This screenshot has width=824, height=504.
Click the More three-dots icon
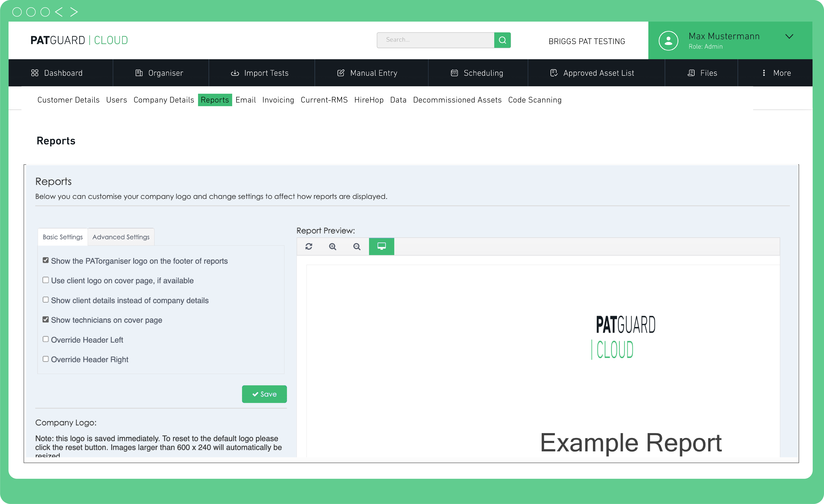pos(764,73)
